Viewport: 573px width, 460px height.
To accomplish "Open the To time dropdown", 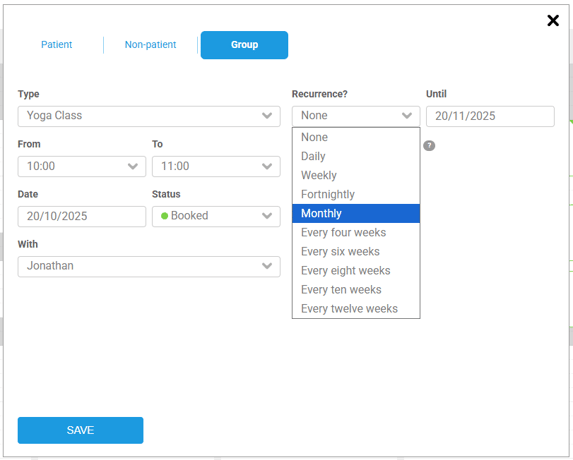I will point(216,166).
